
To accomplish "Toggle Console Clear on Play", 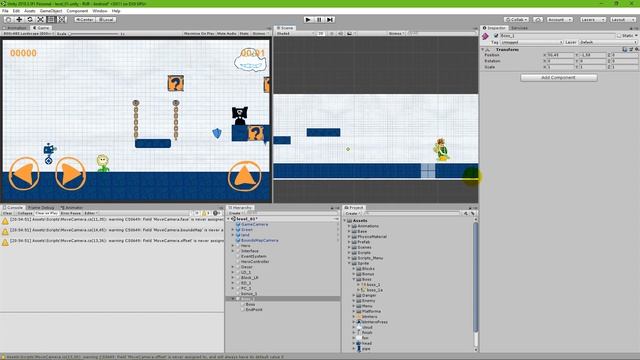I will pyautogui.click(x=47, y=213).
